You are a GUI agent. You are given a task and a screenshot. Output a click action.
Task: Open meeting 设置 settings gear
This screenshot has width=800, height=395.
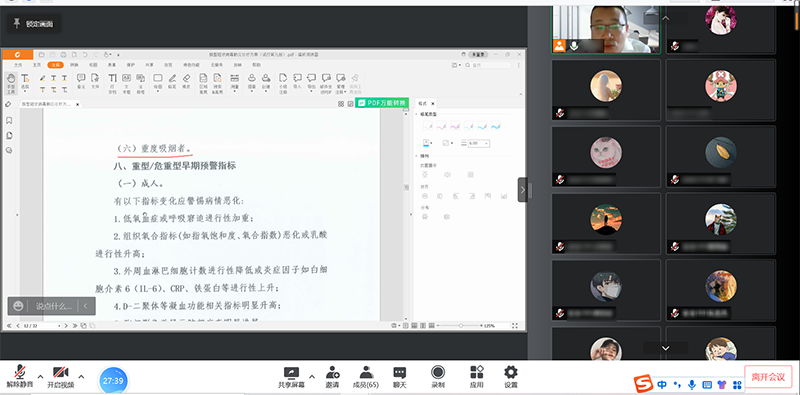click(511, 377)
